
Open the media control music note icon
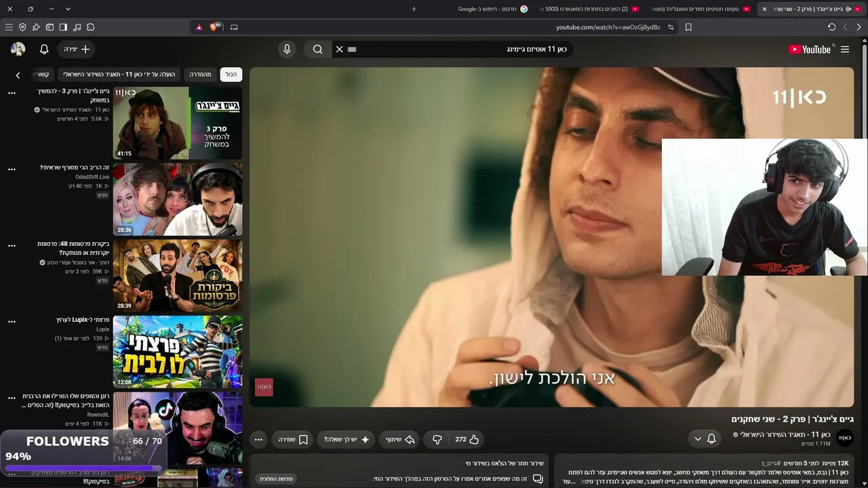click(x=77, y=27)
